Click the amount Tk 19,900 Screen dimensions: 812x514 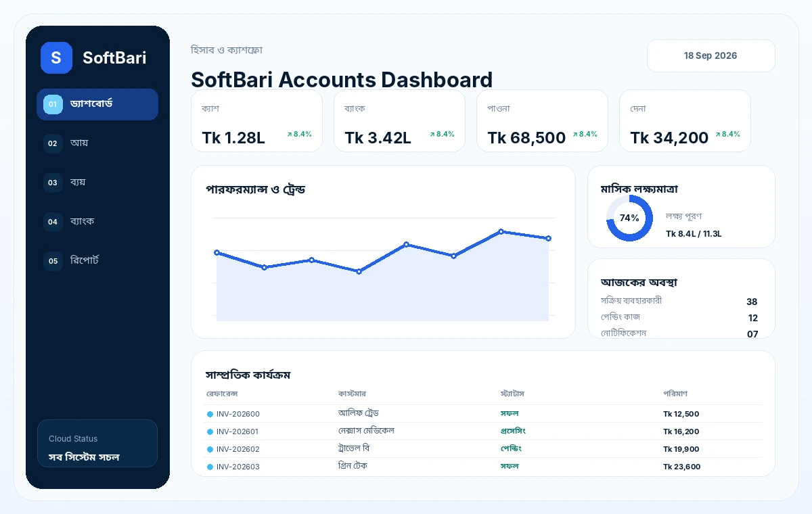(x=681, y=449)
